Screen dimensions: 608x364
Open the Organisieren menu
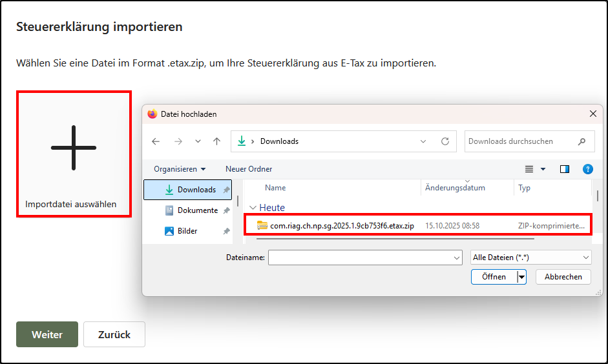tap(180, 169)
